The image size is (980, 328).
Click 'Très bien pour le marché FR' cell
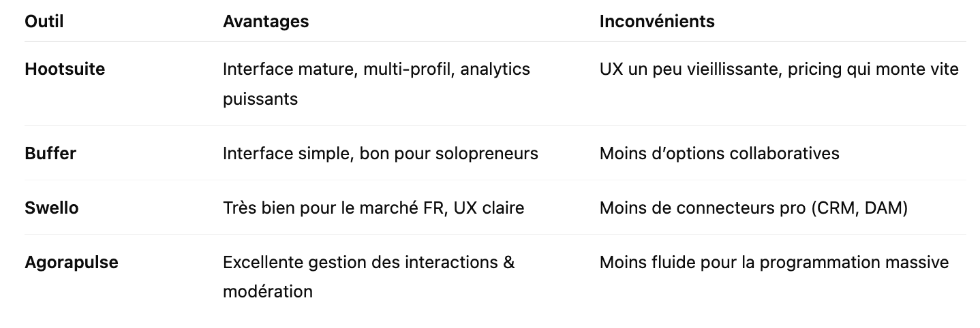point(373,208)
